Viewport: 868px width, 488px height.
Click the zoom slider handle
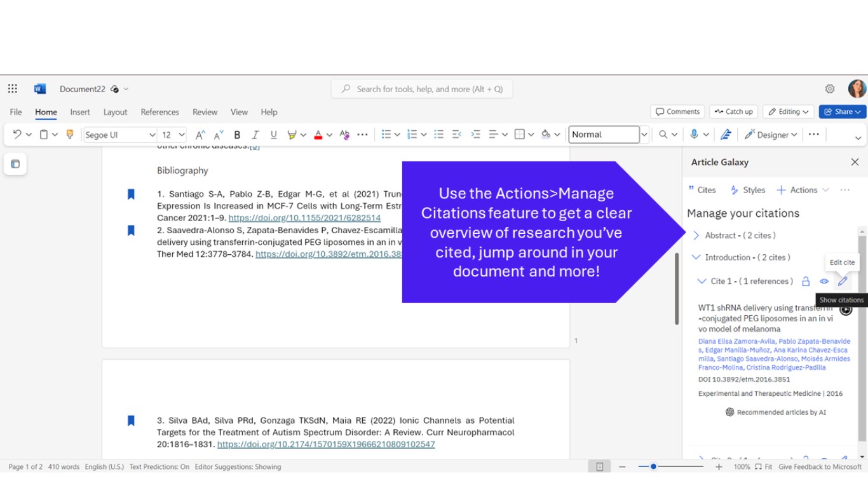(653, 467)
